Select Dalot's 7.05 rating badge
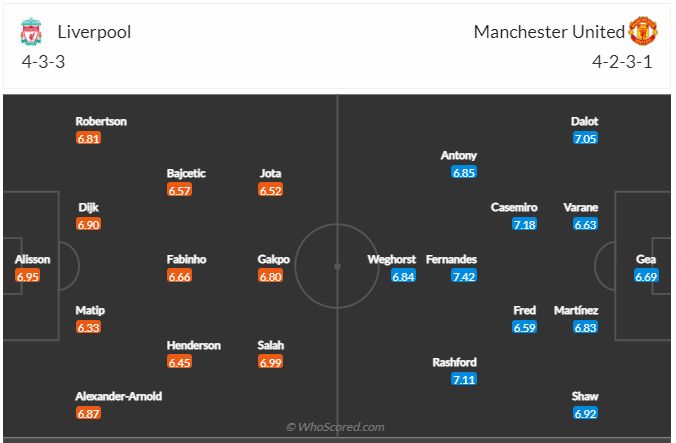The image size is (676, 443). pos(585,138)
